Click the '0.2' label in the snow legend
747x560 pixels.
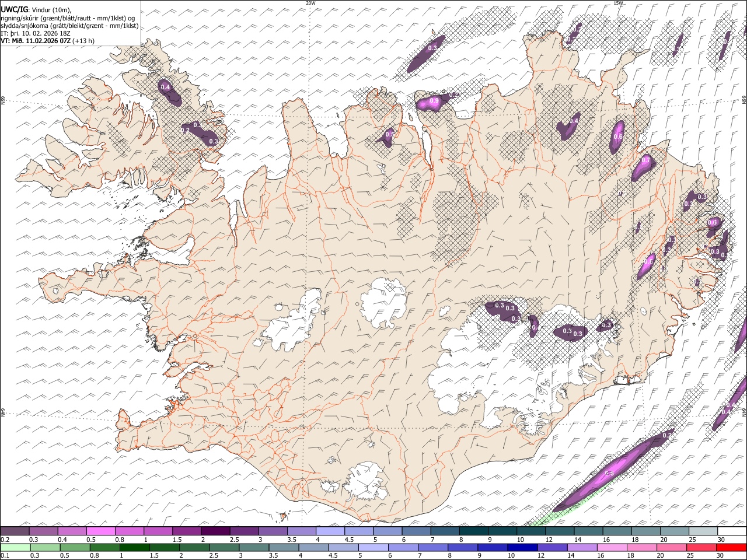[5, 540]
